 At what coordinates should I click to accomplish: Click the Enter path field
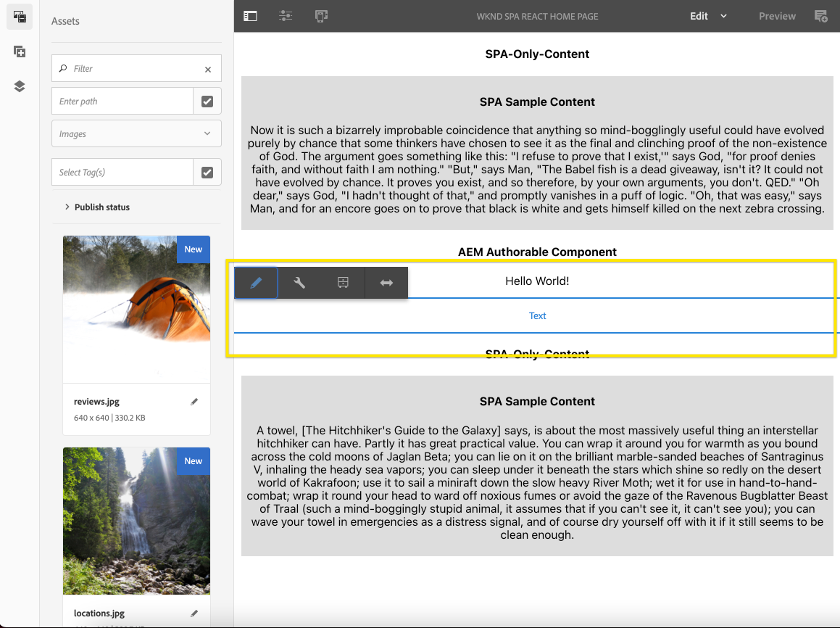pos(122,102)
